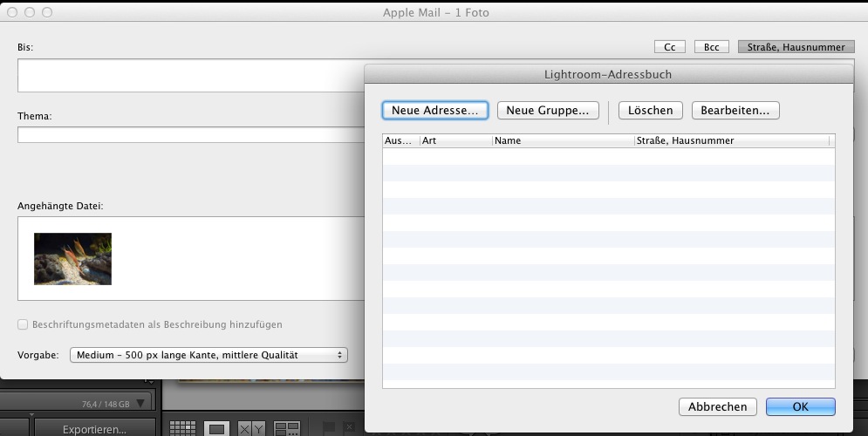The image size is (868, 436).
Task: Click the Exportieren... button in Lightroom
Action: (95, 429)
